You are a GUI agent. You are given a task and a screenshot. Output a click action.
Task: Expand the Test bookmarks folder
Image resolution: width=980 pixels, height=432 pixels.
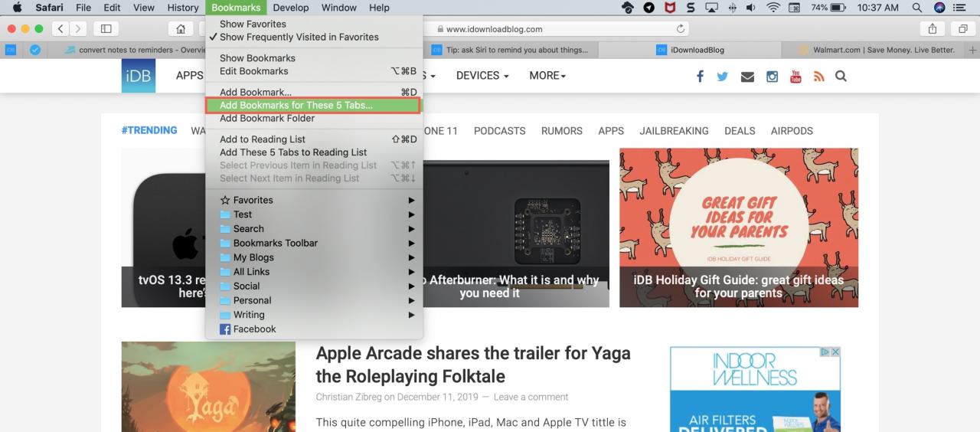coord(314,214)
